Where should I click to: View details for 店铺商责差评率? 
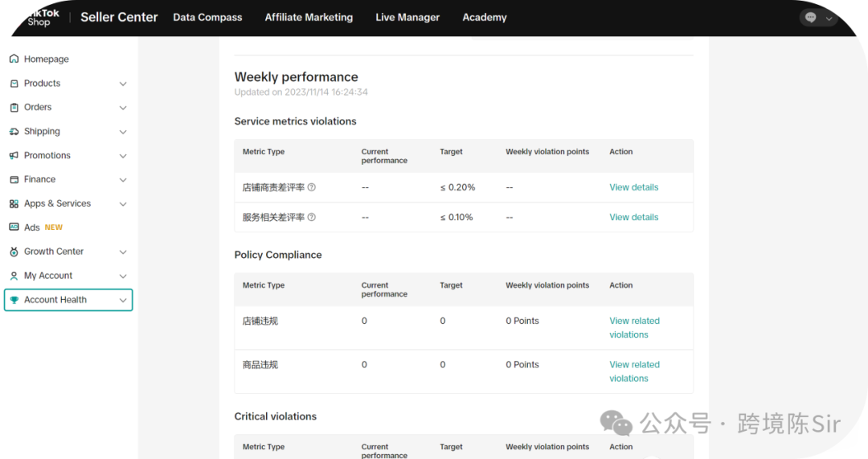pyautogui.click(x=633, y=187)
